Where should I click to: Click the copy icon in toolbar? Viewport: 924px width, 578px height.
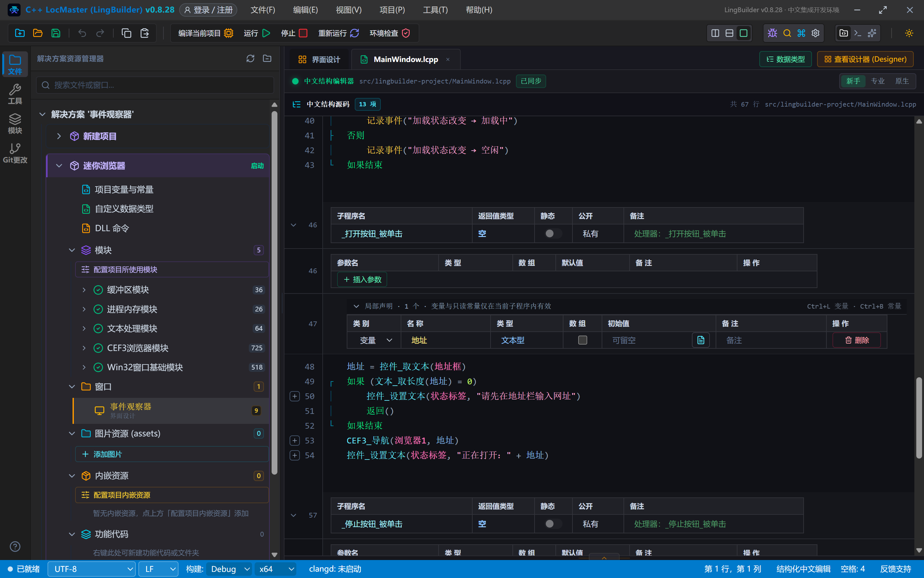coord(126,33)
